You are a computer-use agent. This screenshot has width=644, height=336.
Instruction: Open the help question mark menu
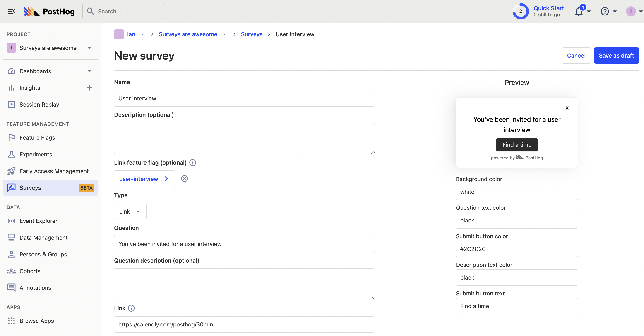[x=605, y=12]
